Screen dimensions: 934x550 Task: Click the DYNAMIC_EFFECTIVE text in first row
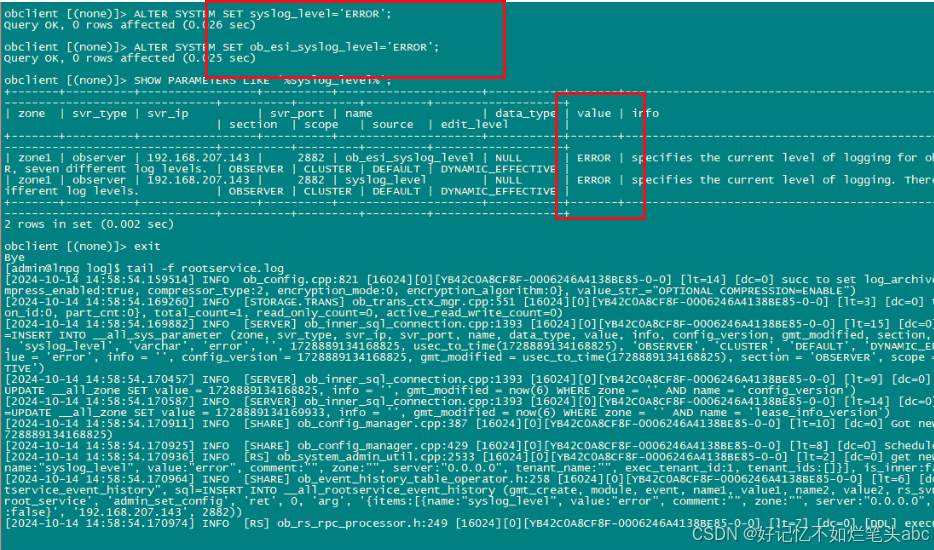click(498, 169)
